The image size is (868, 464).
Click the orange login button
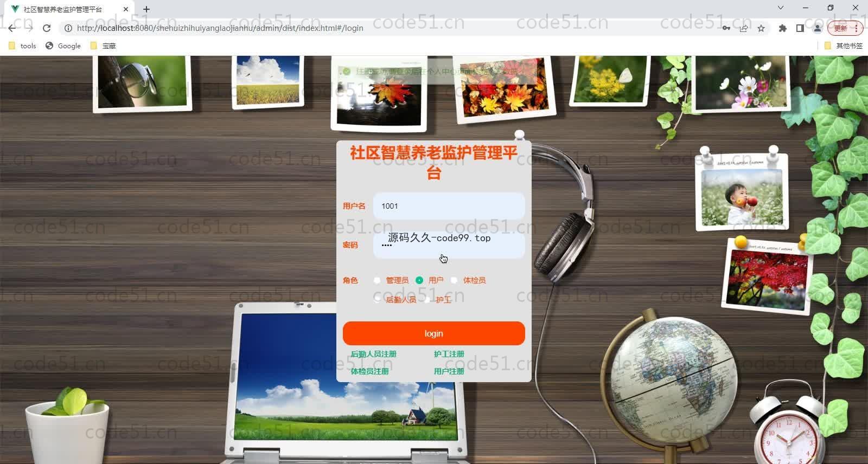[433, 333]
